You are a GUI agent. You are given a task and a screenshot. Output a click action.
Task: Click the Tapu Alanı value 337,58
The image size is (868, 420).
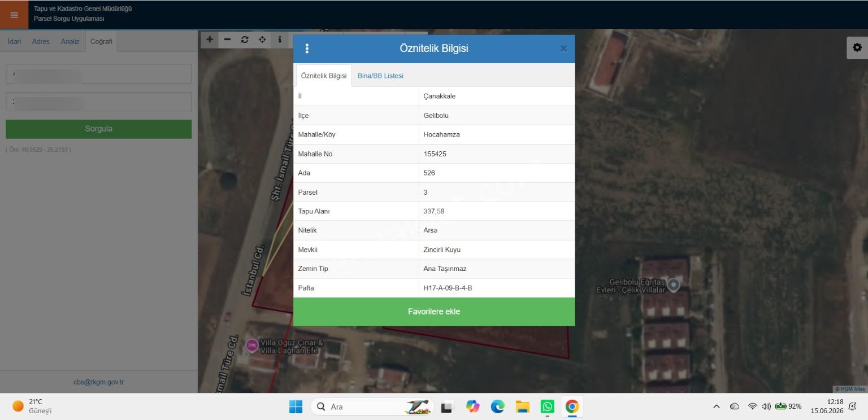pos(434,211)
